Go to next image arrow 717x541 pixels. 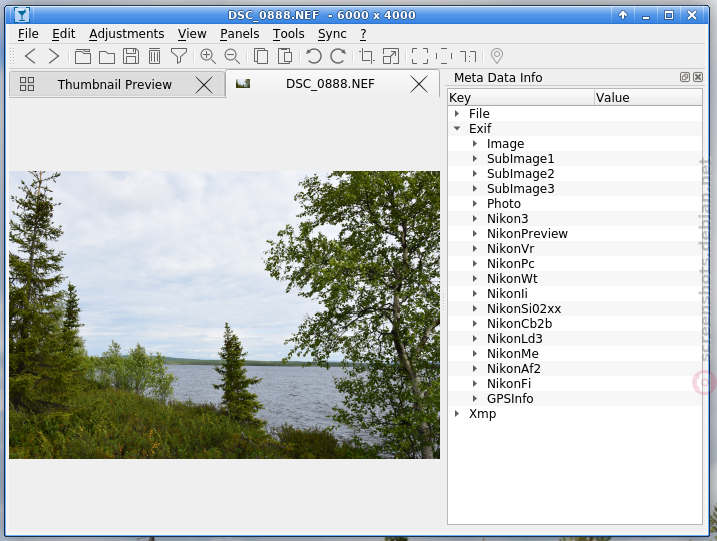click(x=54, y=56)
